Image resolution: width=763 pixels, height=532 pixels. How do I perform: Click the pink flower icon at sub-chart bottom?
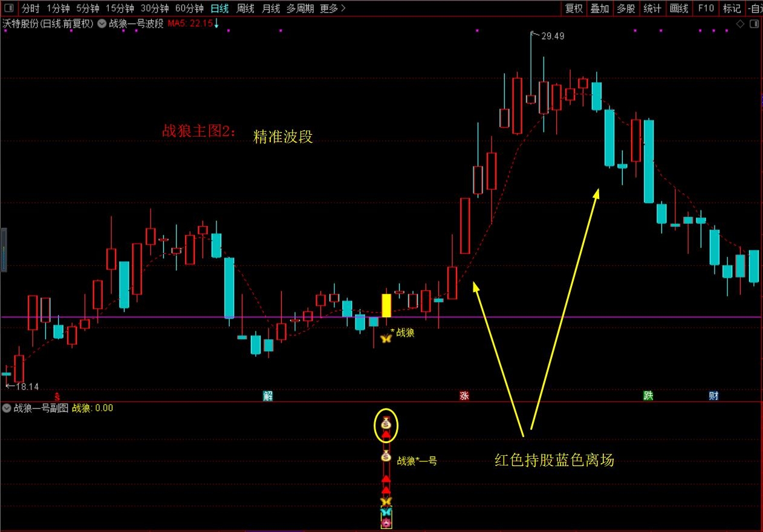pos(386,523)
